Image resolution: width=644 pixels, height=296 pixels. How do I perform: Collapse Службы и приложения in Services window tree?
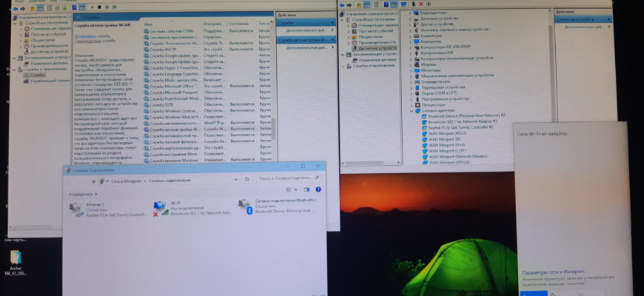click(x=16, y=70)
